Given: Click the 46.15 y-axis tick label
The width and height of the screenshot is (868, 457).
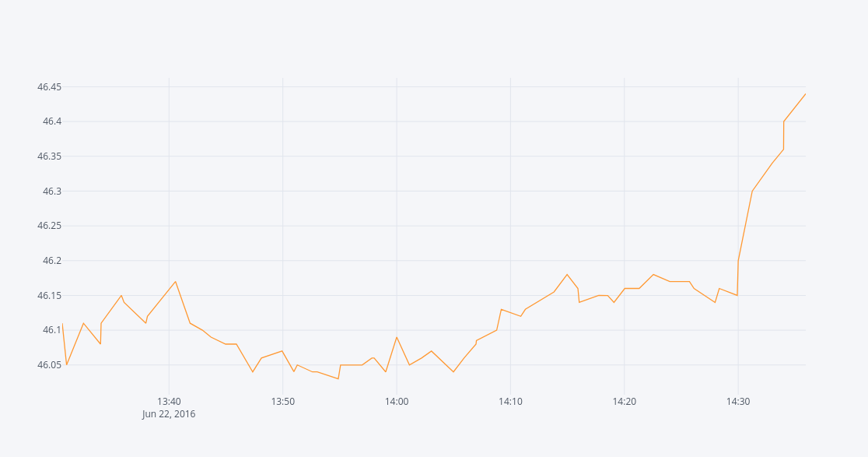Looking at the screenshot, I should (49, 296).
